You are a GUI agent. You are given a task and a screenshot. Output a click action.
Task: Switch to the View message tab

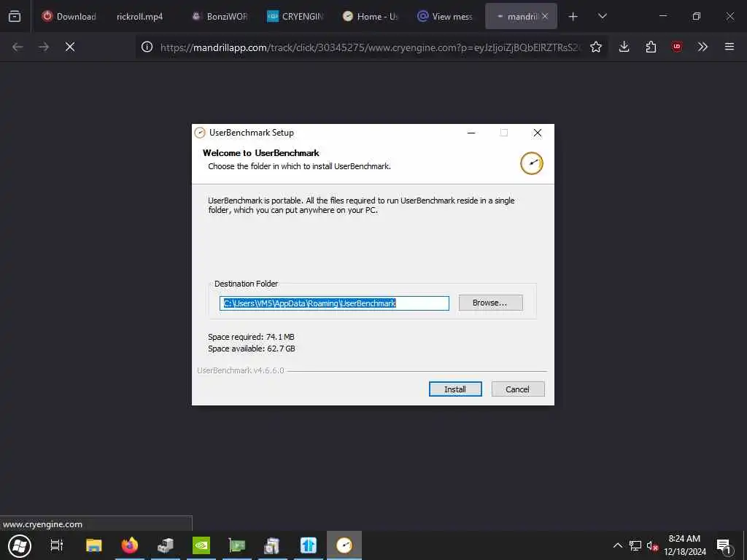[445, 17]
